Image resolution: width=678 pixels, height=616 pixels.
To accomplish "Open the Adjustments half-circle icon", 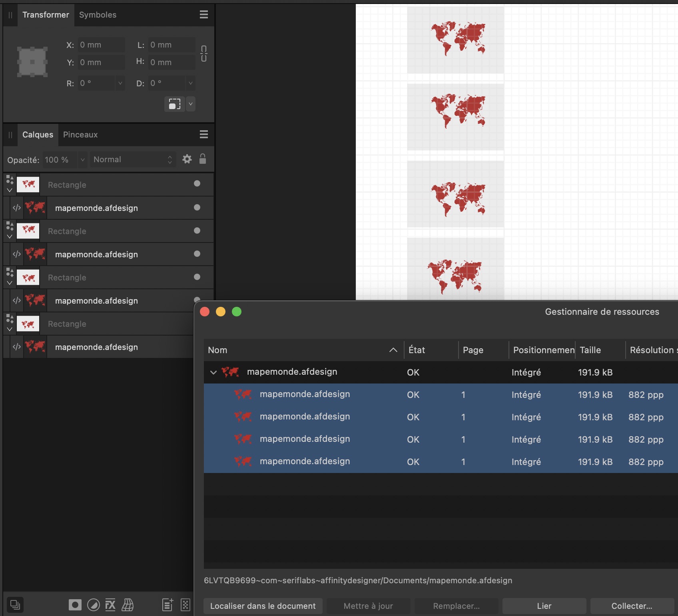I will pyautogui.click(x=94, y=605).
